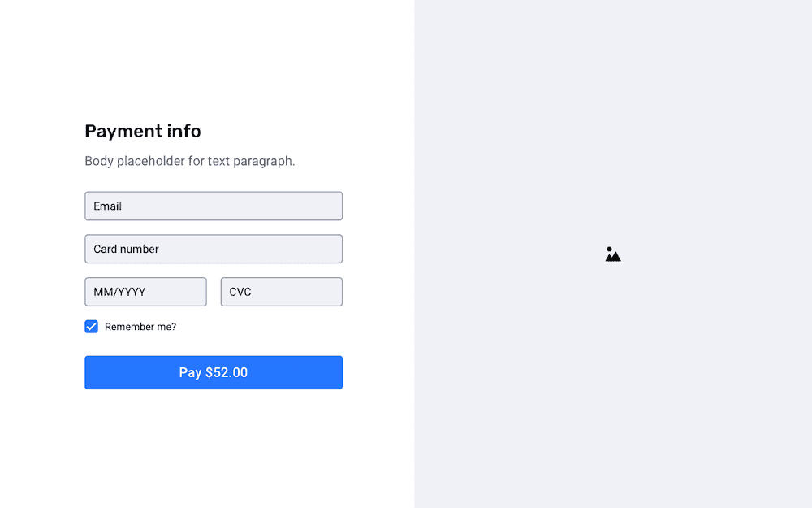Click the blue Pay button label
The width and height of the screenshot is (812, 508).
214,372
